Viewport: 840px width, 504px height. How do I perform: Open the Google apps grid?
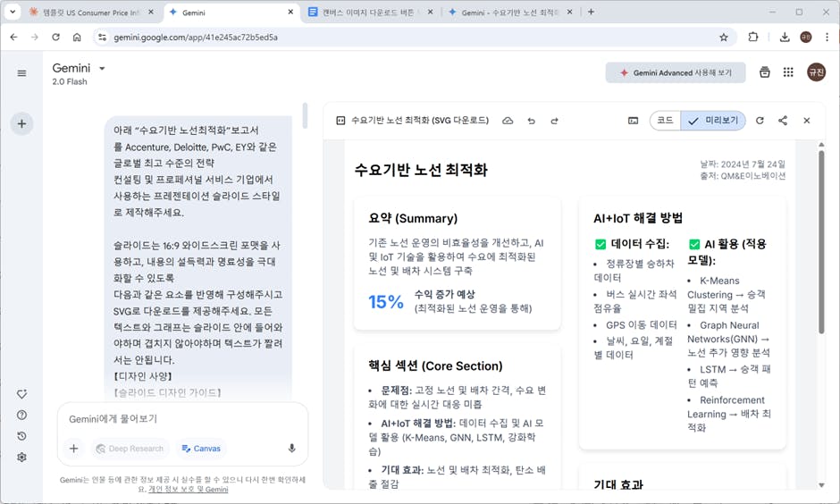[788, 72]
